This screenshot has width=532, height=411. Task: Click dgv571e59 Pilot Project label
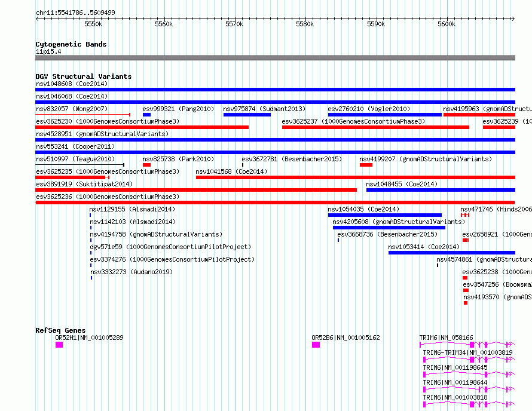click(170, 247)
